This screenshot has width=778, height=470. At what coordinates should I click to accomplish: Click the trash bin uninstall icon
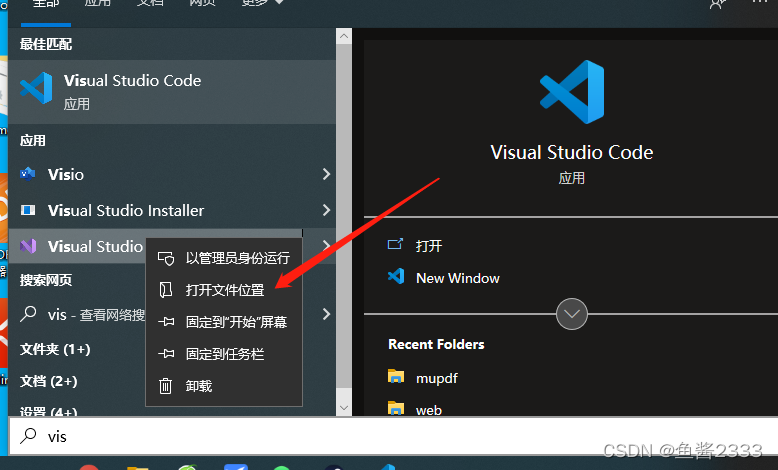click(x=165, y=386)
